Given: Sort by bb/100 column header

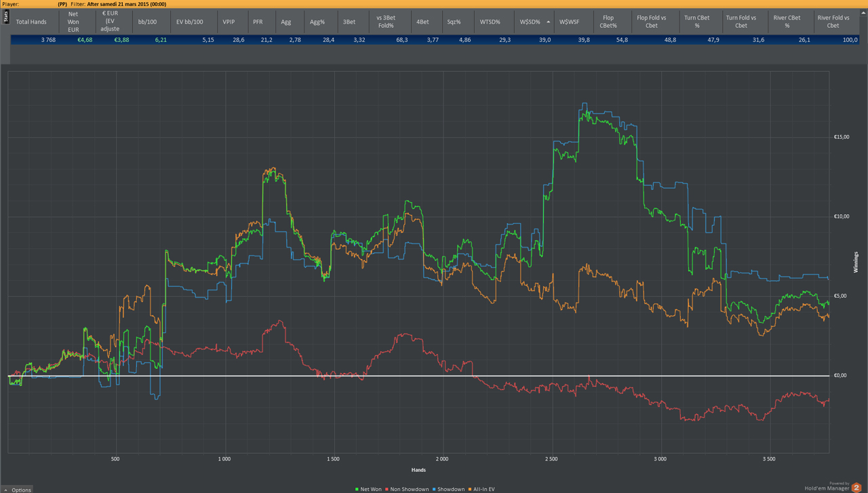Looking at the screenshot, I should 151,22.
